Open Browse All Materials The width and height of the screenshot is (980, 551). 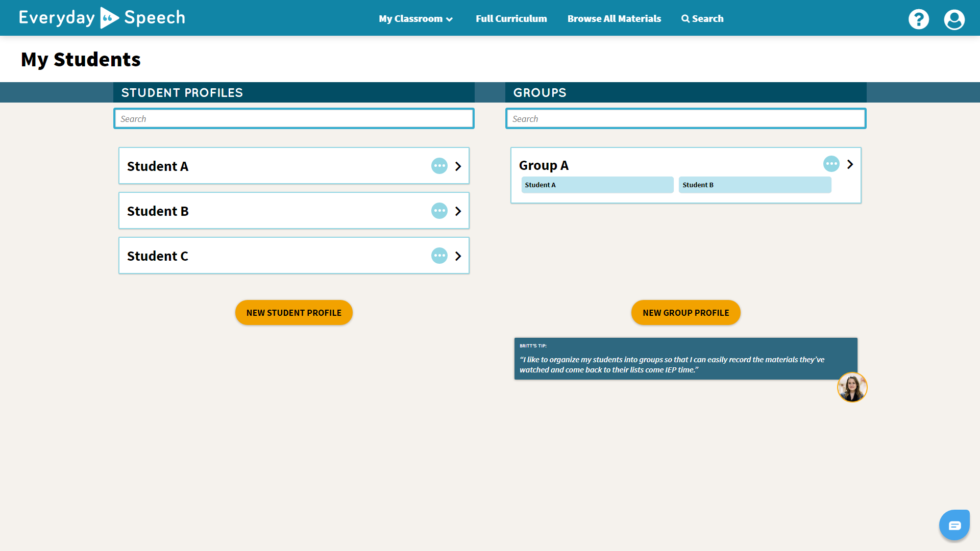pos(614,19)
